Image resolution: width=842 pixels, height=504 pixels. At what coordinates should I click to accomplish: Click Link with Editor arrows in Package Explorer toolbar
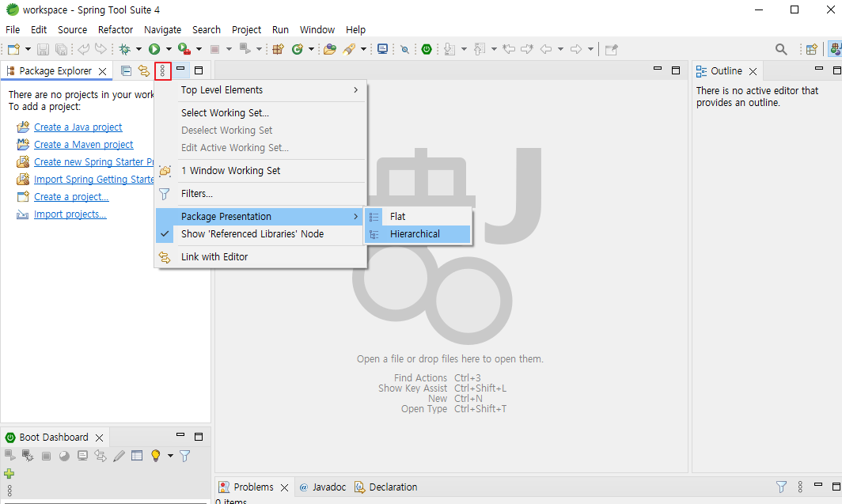click(x=144, y=71)
